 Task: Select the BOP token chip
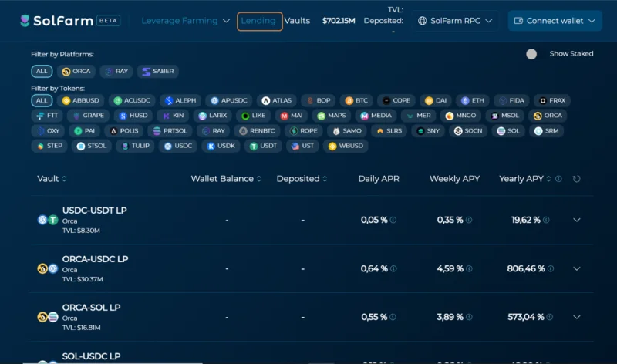[x=319, y=100]
